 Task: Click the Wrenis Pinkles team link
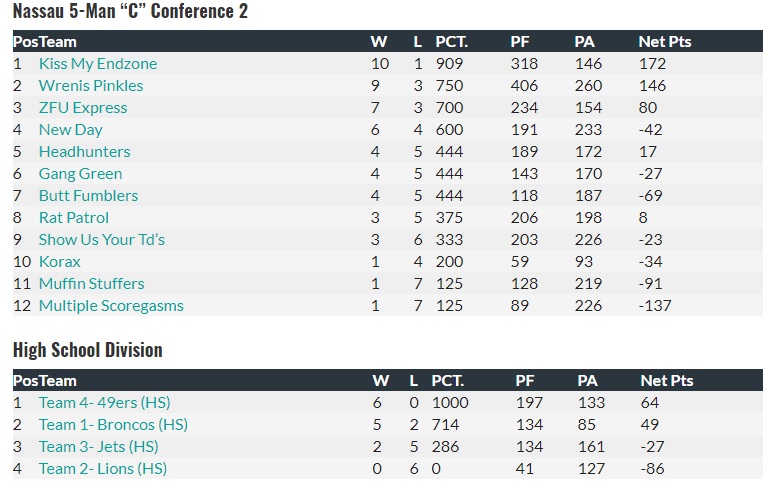pos(90,86)
